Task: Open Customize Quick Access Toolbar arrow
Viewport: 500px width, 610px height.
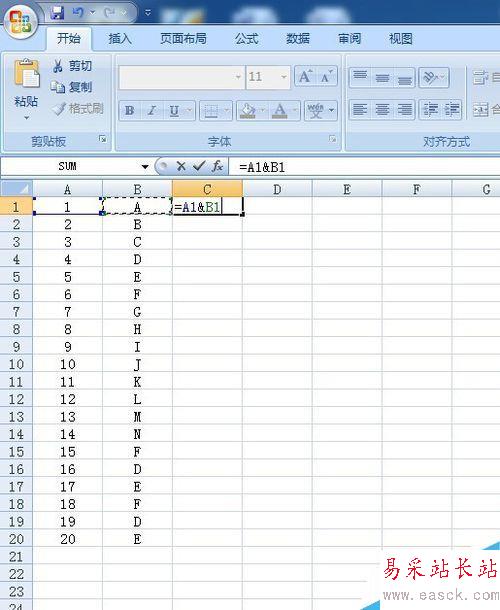Action: tap(148, 13)
